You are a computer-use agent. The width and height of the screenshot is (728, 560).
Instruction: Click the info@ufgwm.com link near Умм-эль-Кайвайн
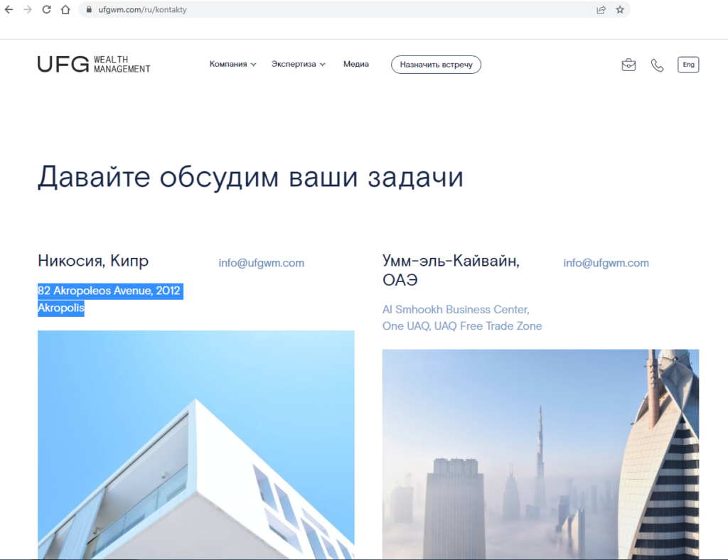click(606, 262)
